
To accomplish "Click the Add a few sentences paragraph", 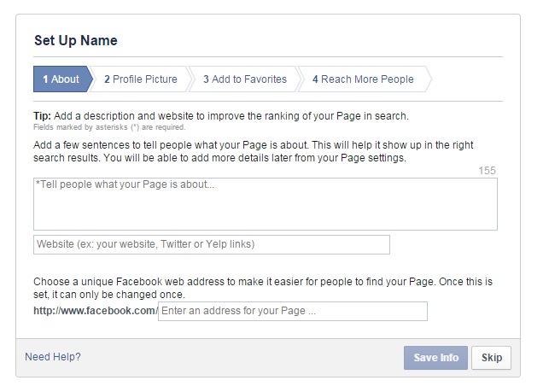I will click(253, 152).
